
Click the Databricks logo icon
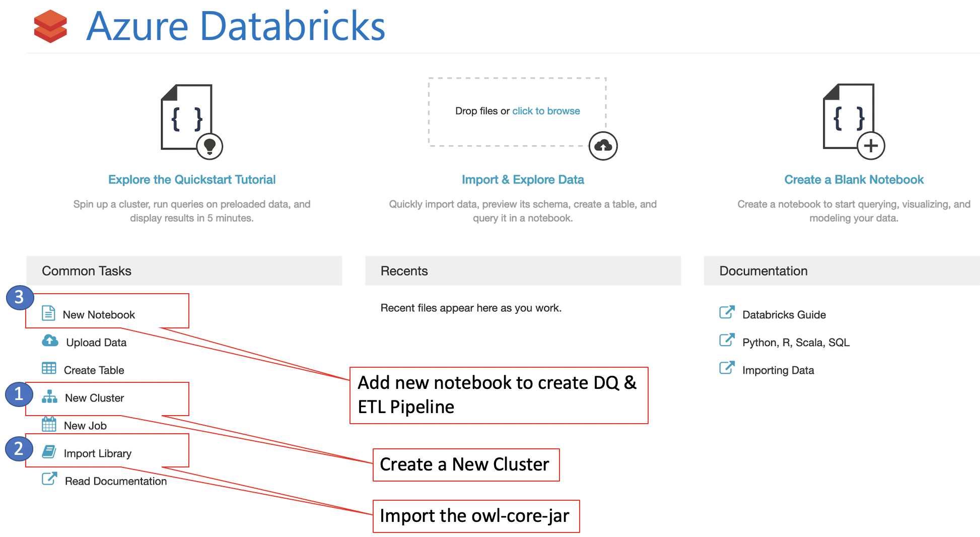click(50, 26)
